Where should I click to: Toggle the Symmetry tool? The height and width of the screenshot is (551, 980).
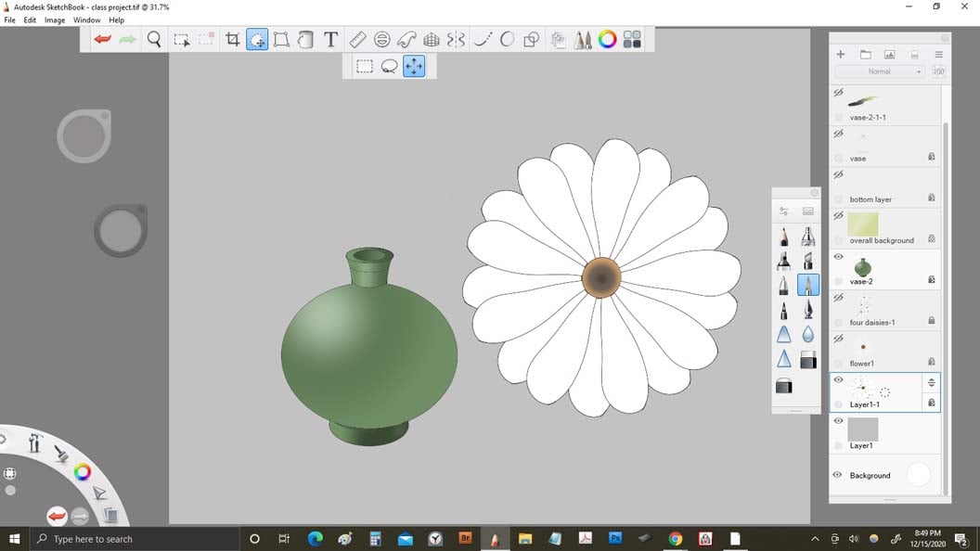coord(456,39)
